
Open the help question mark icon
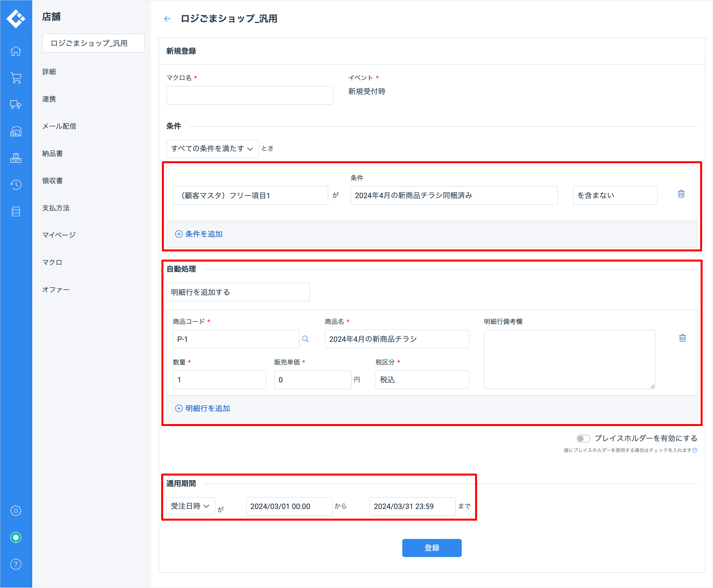(16, 564)
